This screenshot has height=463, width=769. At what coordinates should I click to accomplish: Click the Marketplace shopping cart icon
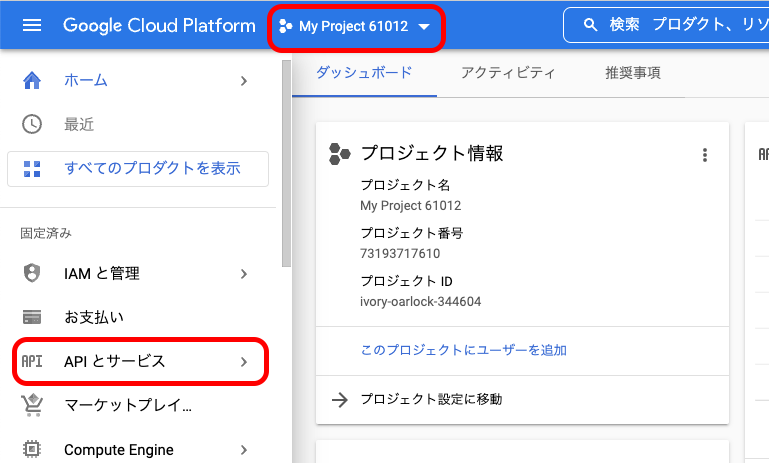(32, 405)
